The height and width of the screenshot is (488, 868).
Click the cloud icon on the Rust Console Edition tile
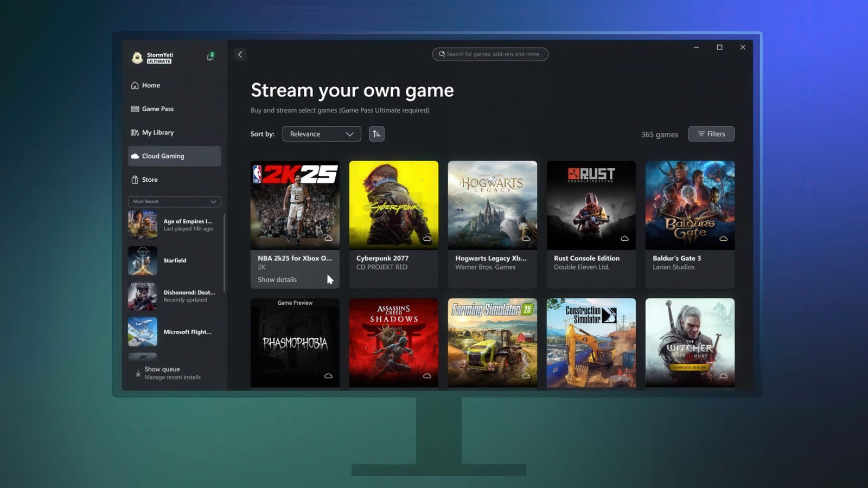[624, 239]
